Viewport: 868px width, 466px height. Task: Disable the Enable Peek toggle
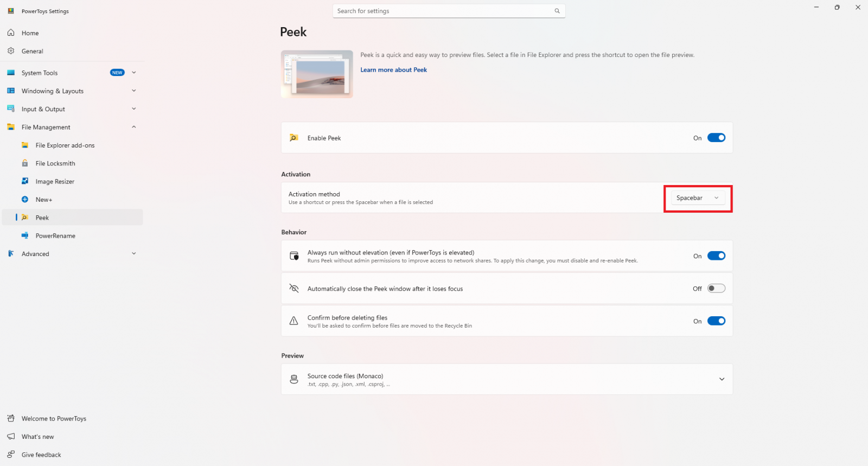(716, 138)
